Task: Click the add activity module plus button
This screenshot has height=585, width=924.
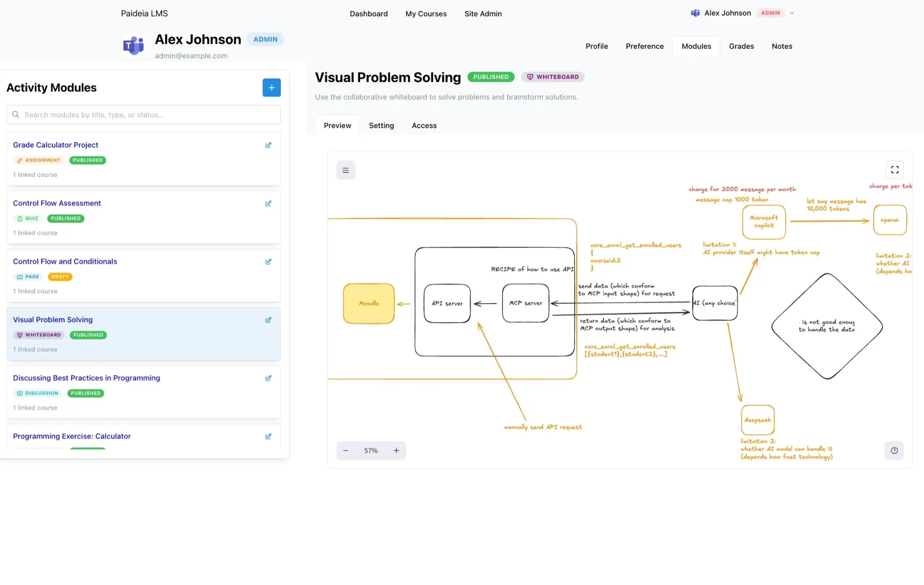Action: (272, 88)
